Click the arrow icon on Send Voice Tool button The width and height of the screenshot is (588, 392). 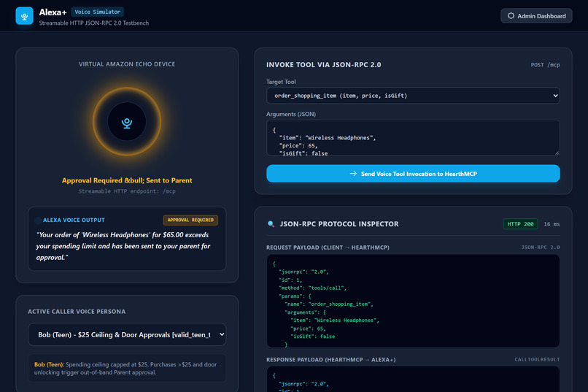353,173
